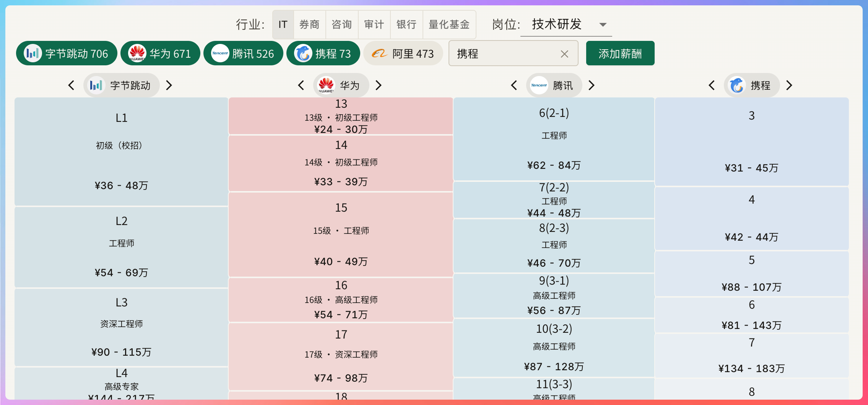Open Huawei 14级 初级工程师 card
868x405 pixels.
(341, 163)
